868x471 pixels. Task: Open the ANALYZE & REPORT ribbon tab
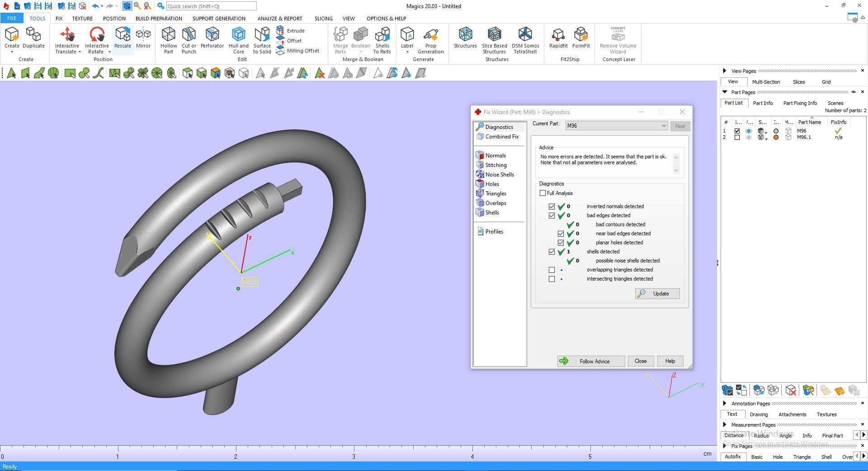tap(280, 19)
